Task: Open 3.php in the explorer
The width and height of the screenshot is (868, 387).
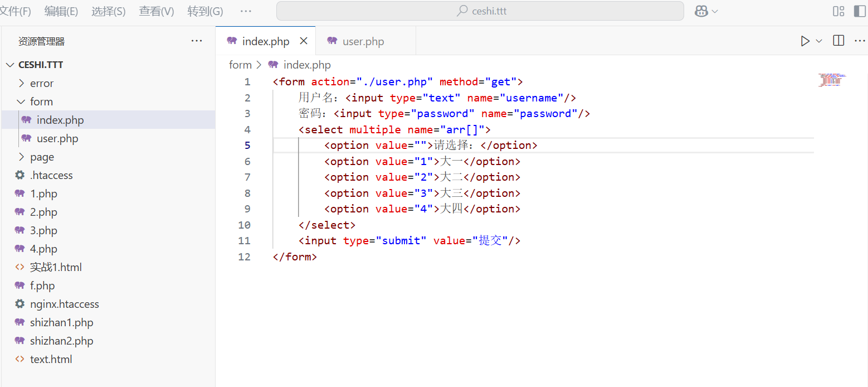Action: click(108, 230)
